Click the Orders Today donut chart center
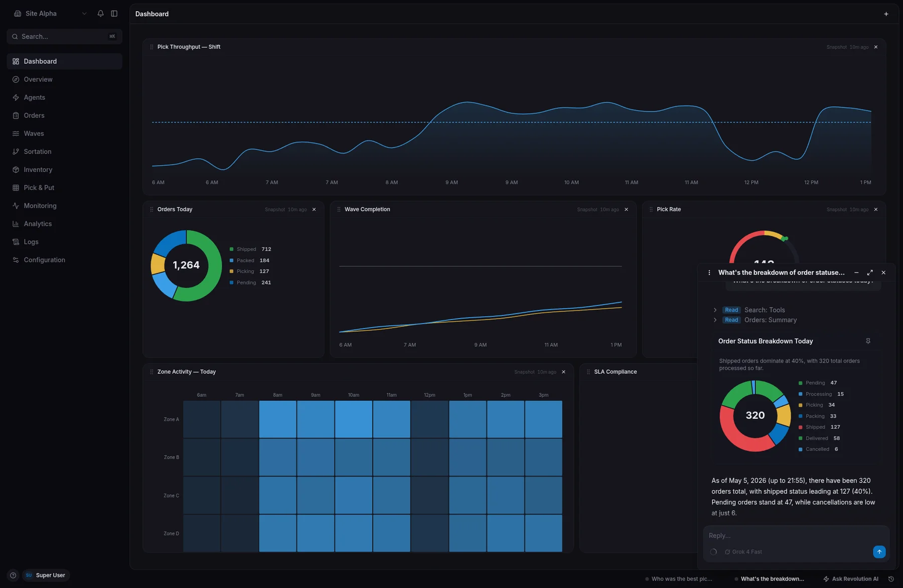The height and width of the screenshot is (588, 903). pos(186,265)
